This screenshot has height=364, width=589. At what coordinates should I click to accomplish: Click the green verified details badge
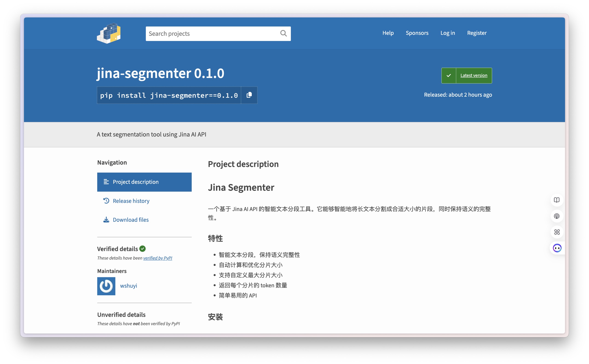click(142, 249)
